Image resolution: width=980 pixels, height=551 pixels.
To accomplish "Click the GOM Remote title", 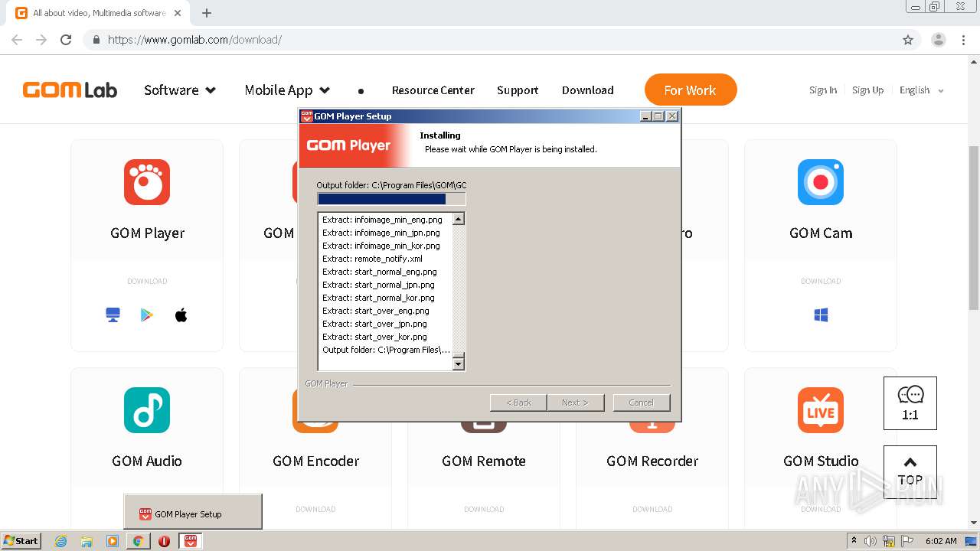I will [484, 461].
